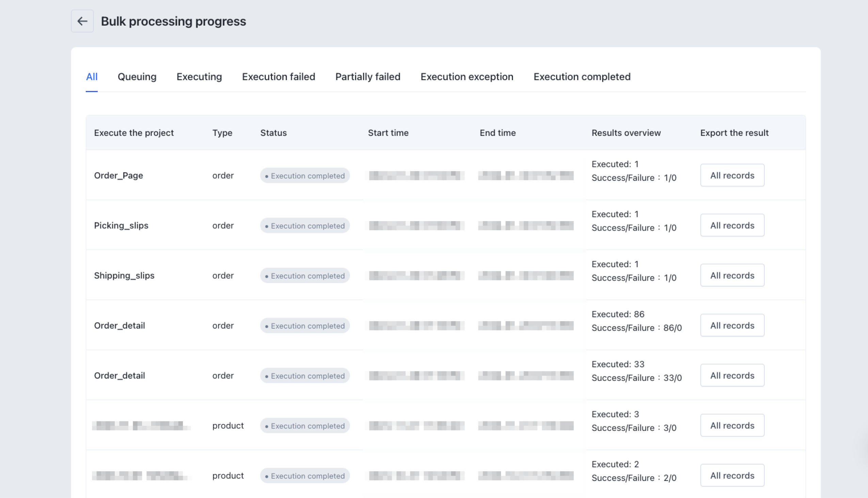This screenshot has height=498, width=868.
Task: Switch to the Queuing tab
Action: [x=137, y=77]
